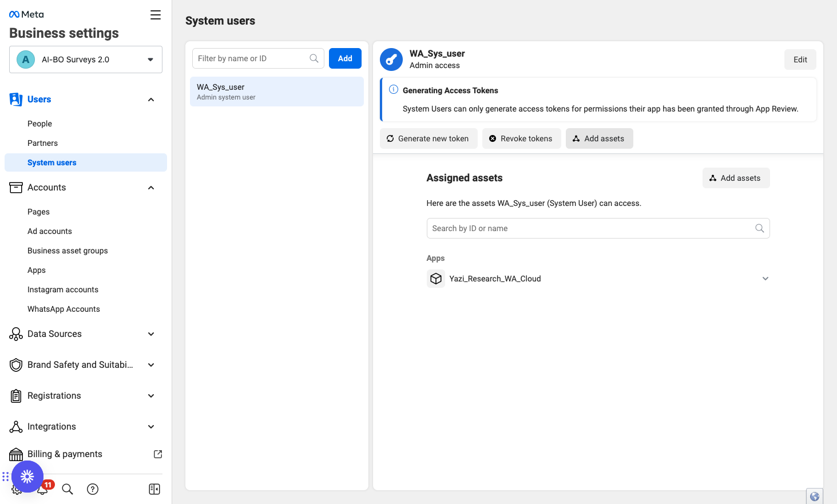Open Instagram accounts in the sidebar
The height and width of the screenshot is (504, 837).
pyautogui.click(x=63, y=289)
